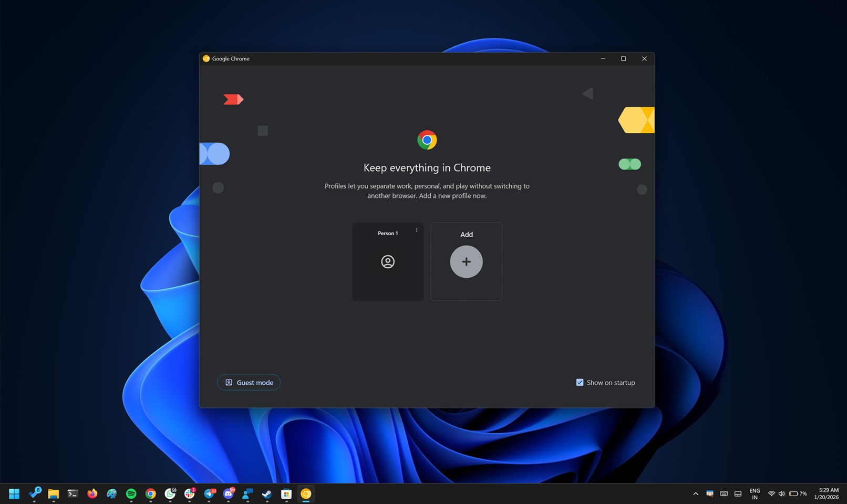Launch the Terminal from the taskbar
The height and width of the screenshot is (504, 847).
tap(73, 493)
